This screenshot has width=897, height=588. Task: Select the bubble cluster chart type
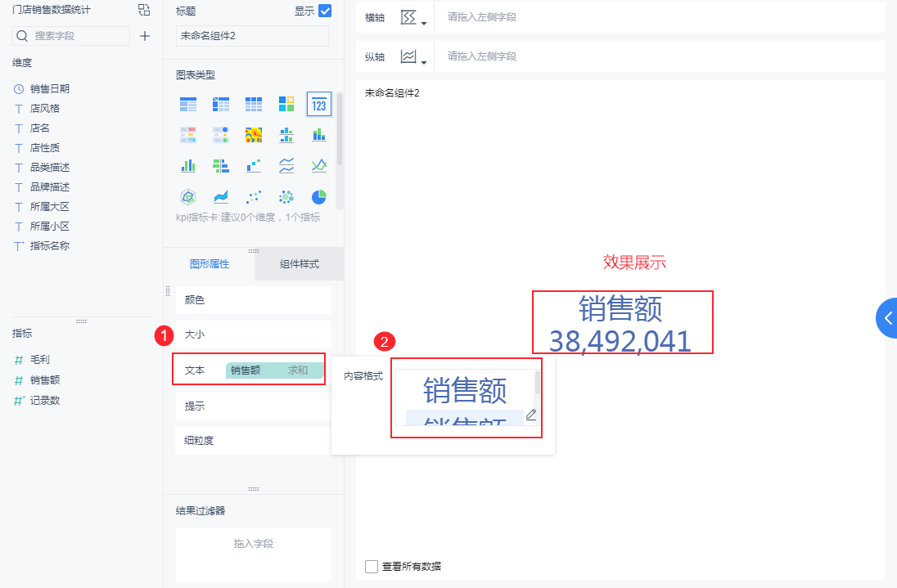click(286, 197)
